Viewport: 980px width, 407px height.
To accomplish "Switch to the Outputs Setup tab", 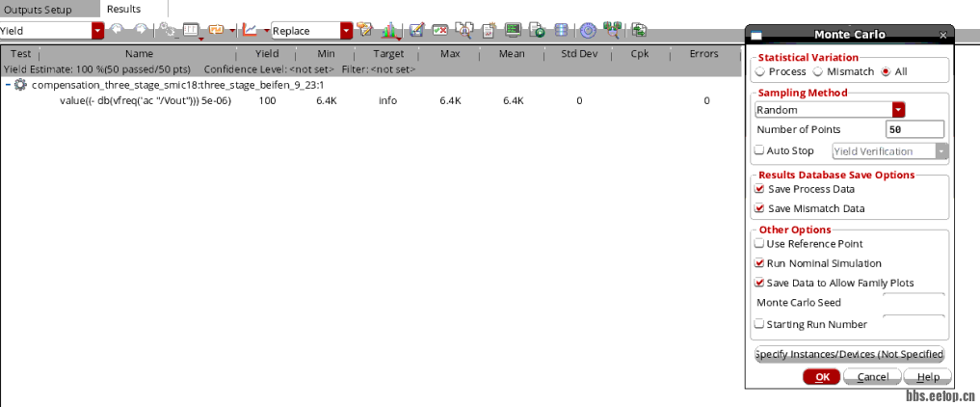I will click(38, 9).
